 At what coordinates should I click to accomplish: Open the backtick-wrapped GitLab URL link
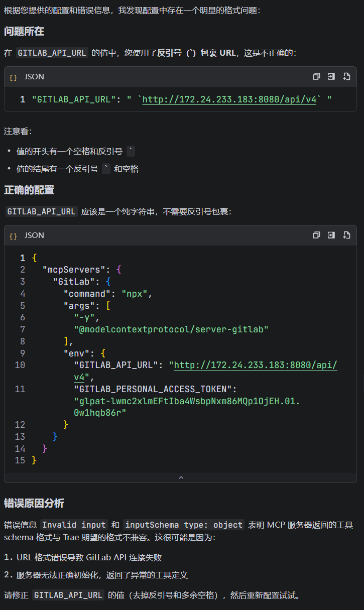(x=229, y=99)
